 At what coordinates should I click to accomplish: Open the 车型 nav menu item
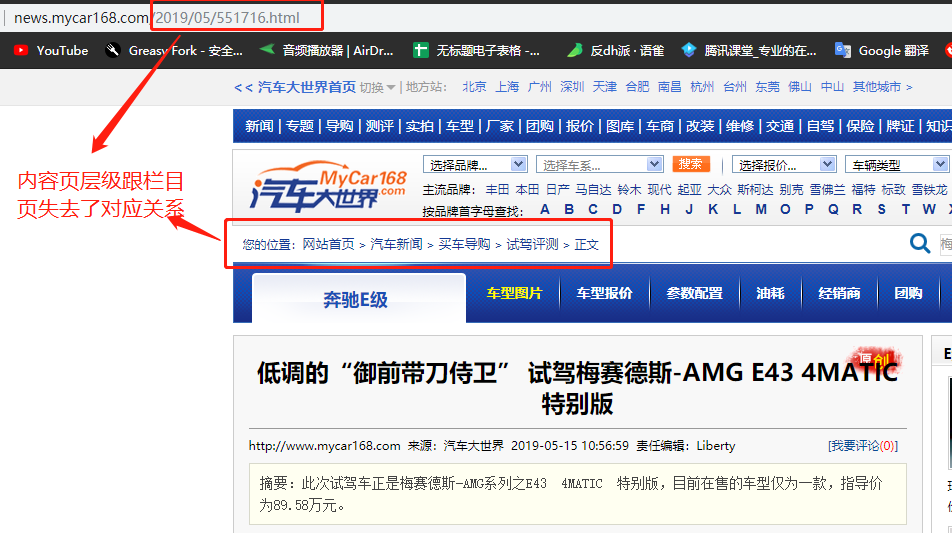click(x=460, y=126)
